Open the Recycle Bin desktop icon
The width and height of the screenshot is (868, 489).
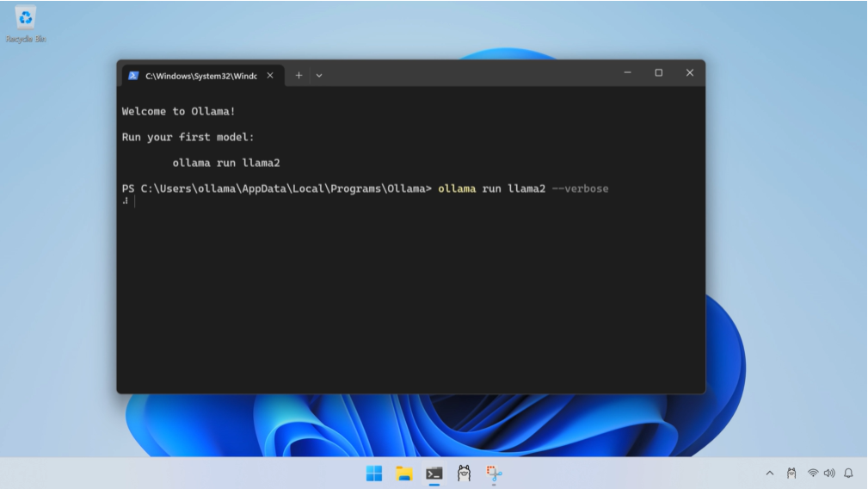click(x=26, y=24)
